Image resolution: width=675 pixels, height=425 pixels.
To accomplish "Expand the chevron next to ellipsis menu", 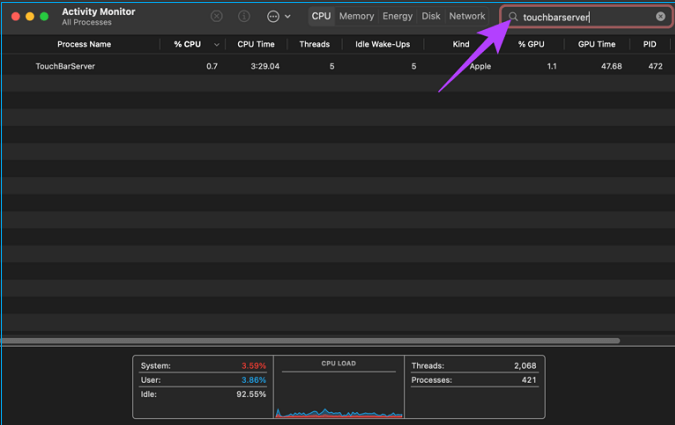I will point(288,17).
